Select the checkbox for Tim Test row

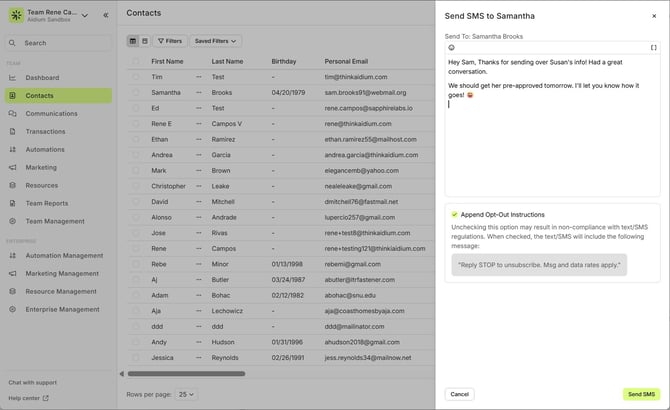(136, 77)
